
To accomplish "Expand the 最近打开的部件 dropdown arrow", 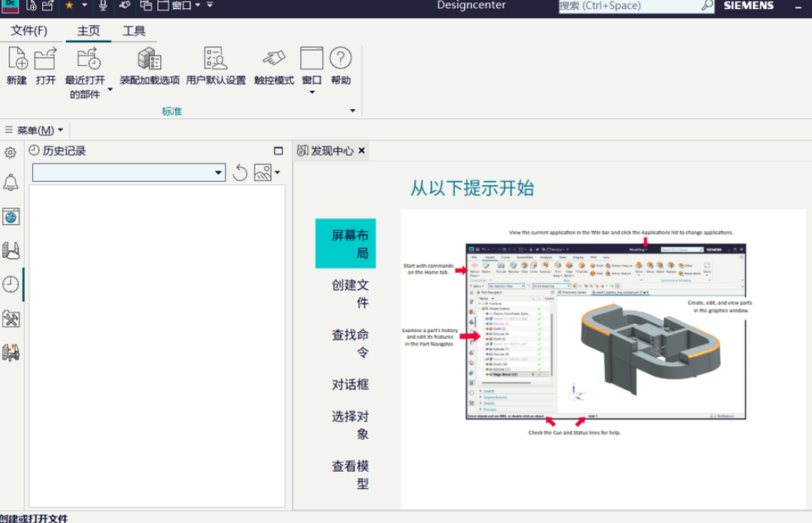I will (x=110, y=89).
